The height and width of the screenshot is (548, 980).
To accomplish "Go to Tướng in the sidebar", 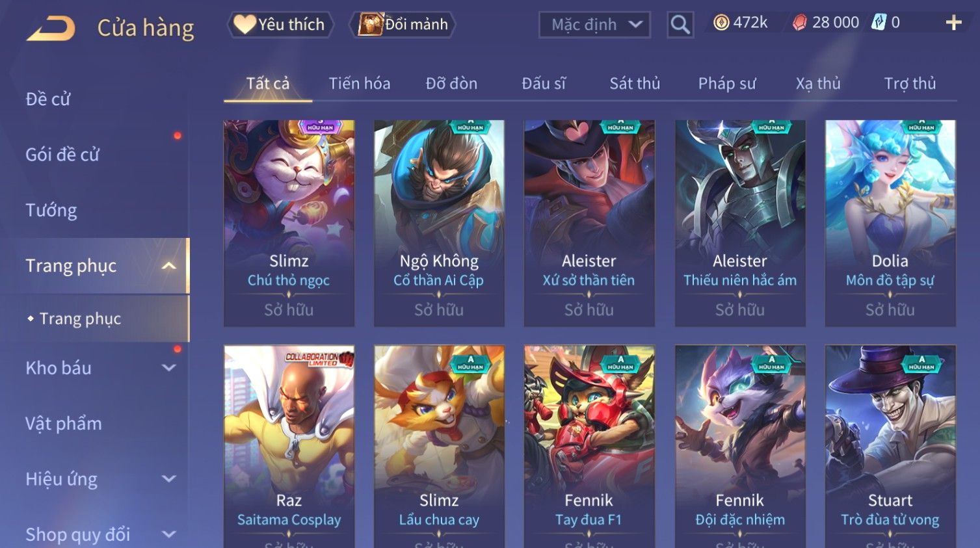I will click(51, 211).
